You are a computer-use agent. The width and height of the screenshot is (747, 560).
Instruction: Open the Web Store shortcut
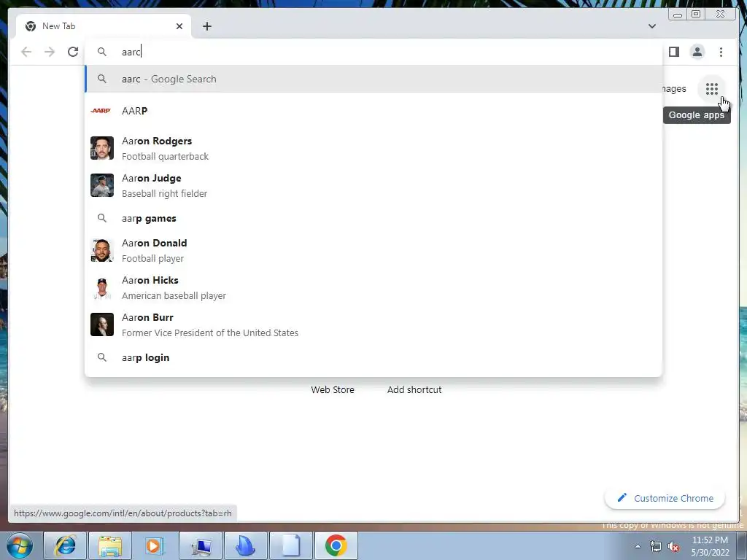coord(333,389)
